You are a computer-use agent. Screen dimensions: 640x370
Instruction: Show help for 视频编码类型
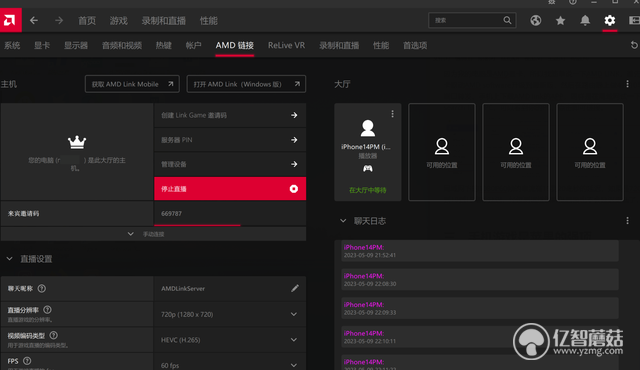tap(53, 335)
